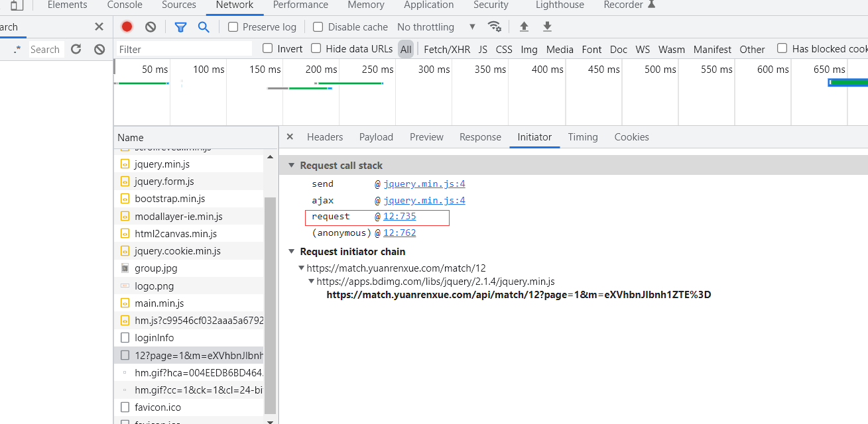
Task: Click the script icon beside jquery.form.js
Action: click(x=125, y=181)
